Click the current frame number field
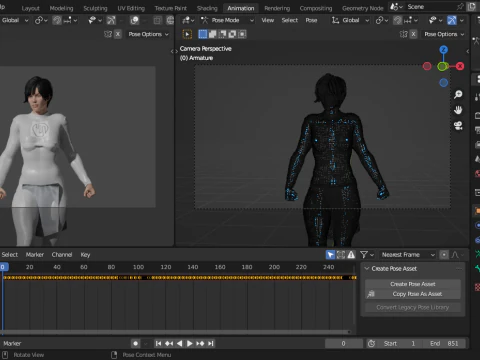The width and height of the screenshot is (480, 360). (344, 343)
